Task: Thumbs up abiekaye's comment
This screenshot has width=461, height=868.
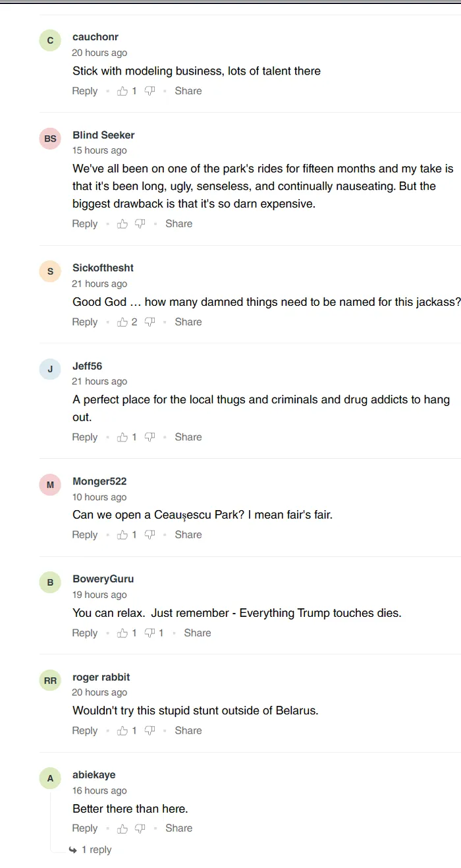Action: (x=122, y=828)
